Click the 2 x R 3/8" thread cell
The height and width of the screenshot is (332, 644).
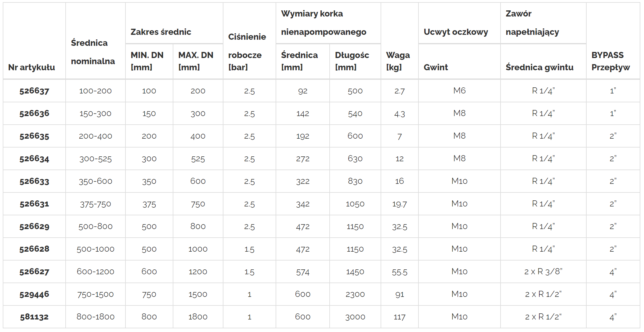click(x=543, y=272)
